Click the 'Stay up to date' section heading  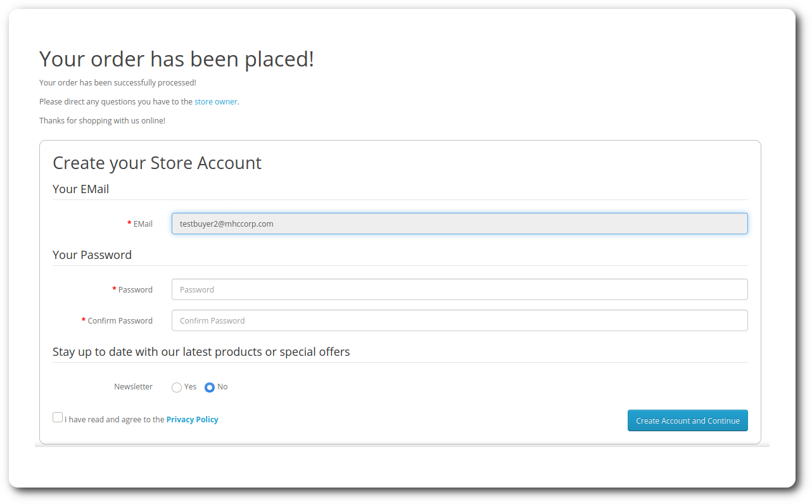[201, 351]
